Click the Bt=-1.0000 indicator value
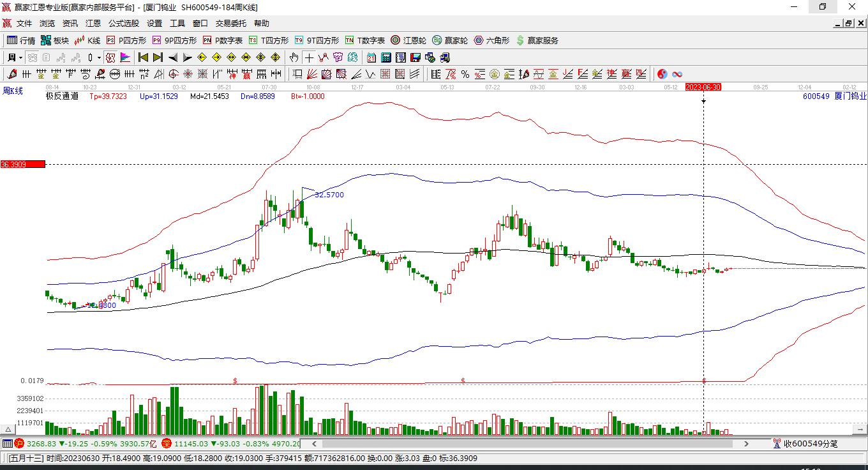The width and height of the screenshot is (868, 470). click(308, 96)
